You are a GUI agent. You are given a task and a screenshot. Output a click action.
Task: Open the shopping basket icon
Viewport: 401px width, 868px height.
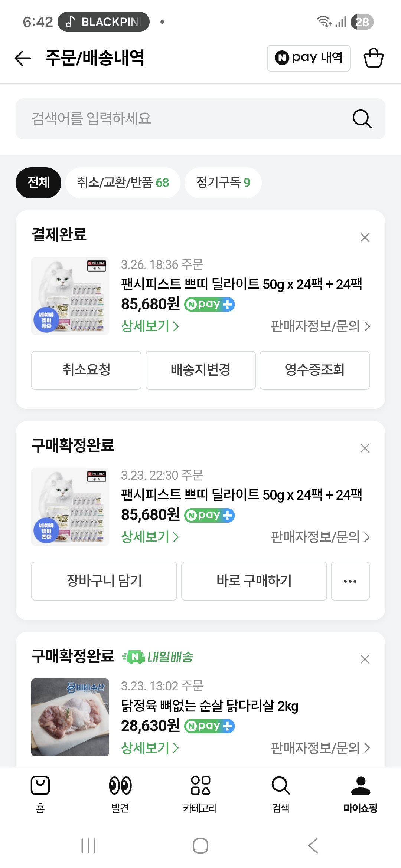373,58
